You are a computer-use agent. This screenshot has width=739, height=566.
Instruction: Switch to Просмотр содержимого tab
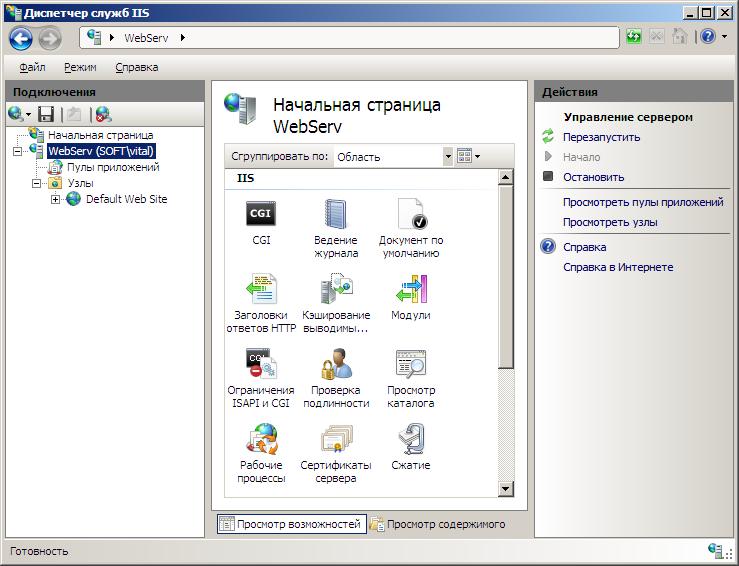(437, 524)
